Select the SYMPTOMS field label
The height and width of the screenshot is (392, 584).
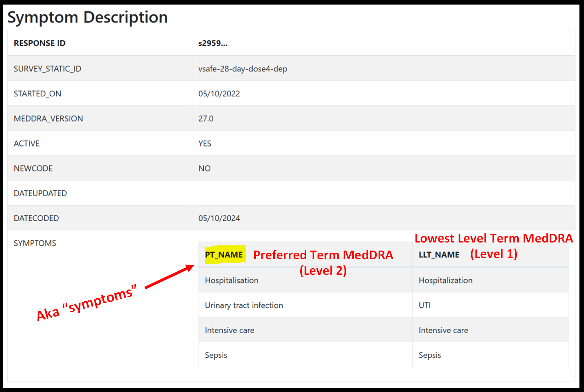[35, 243]
